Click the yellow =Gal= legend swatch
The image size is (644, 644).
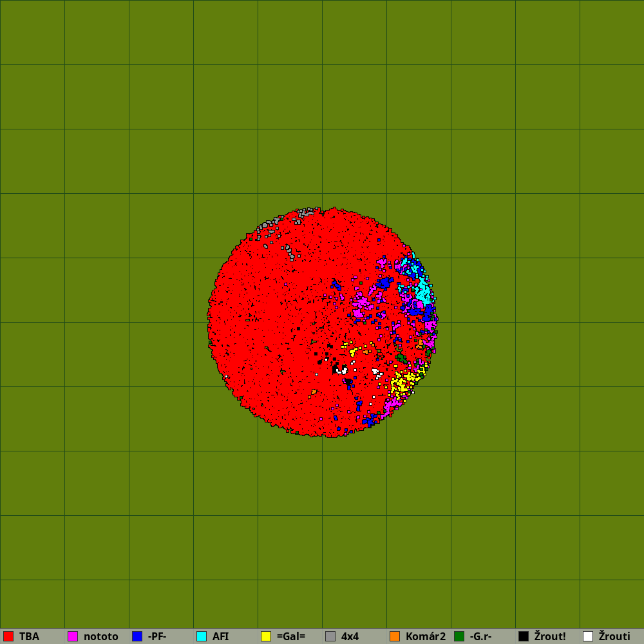(x=266, y=636)
